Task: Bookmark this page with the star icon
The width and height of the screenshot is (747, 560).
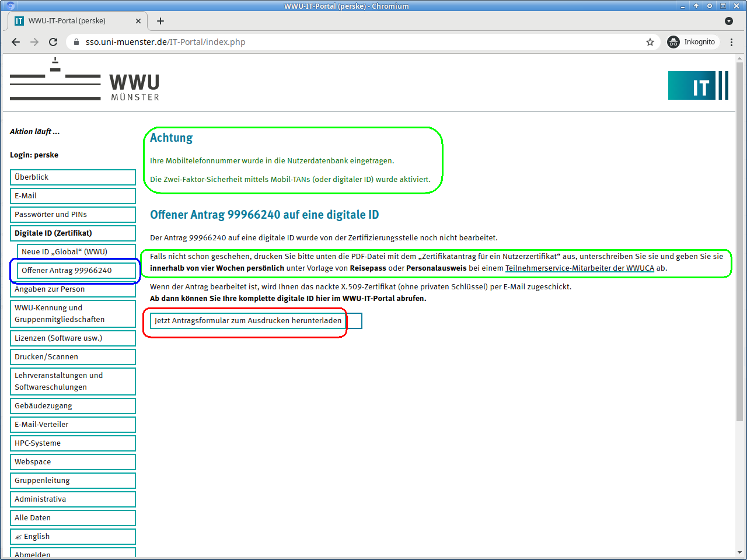Action: [650, 42]
